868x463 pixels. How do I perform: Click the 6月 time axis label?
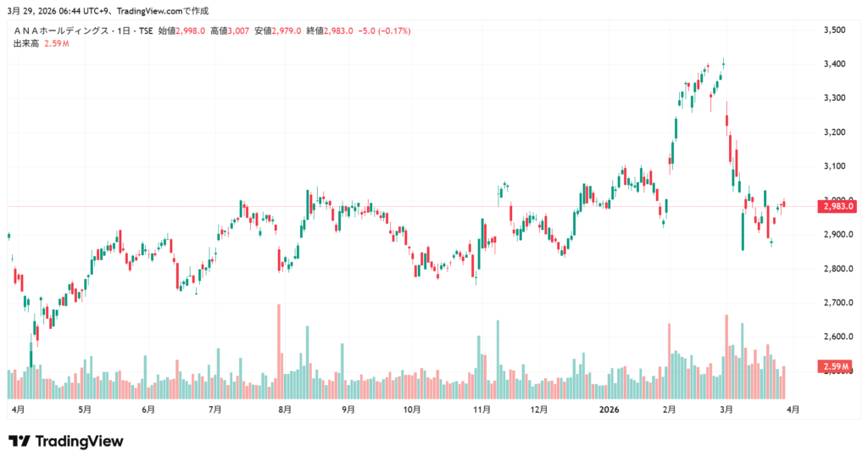coord(148,410)
